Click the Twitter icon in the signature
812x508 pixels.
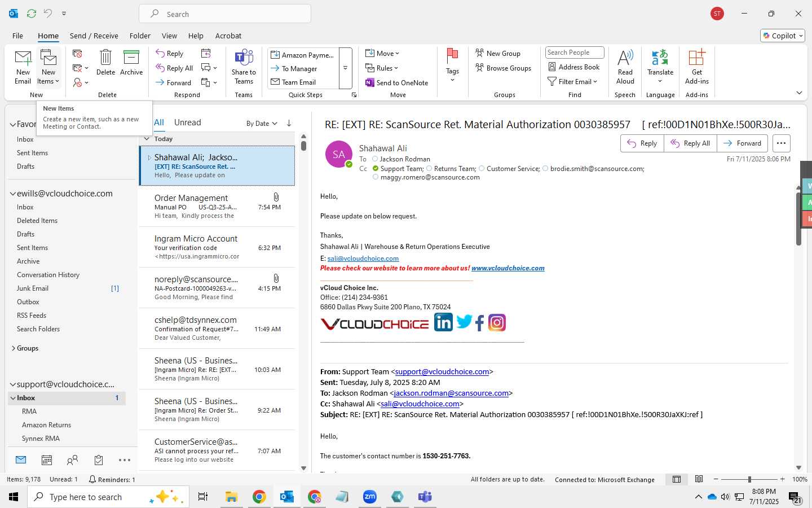(464, 322)
